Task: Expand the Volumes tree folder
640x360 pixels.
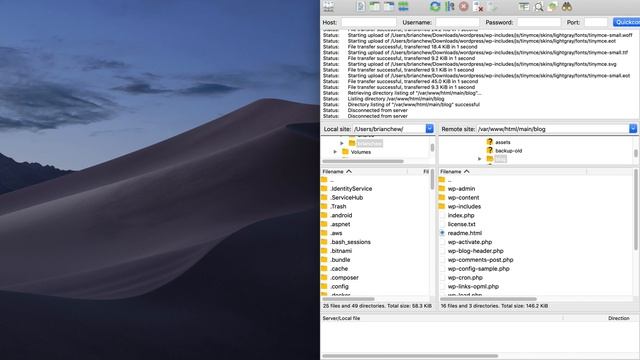Action: click(336, 152)
